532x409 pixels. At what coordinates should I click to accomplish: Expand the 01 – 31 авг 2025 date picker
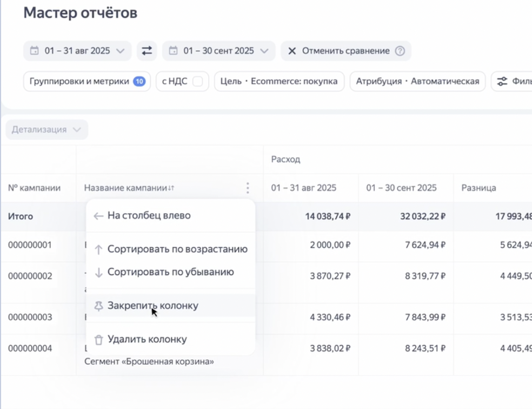click(x=77, y=50)
